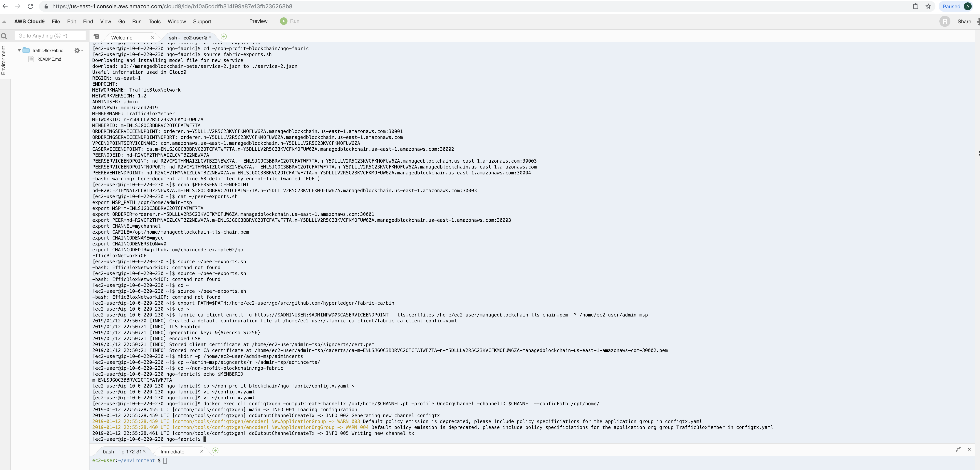Open the file tree settings gear dropdown

click(x=78, y=50)
